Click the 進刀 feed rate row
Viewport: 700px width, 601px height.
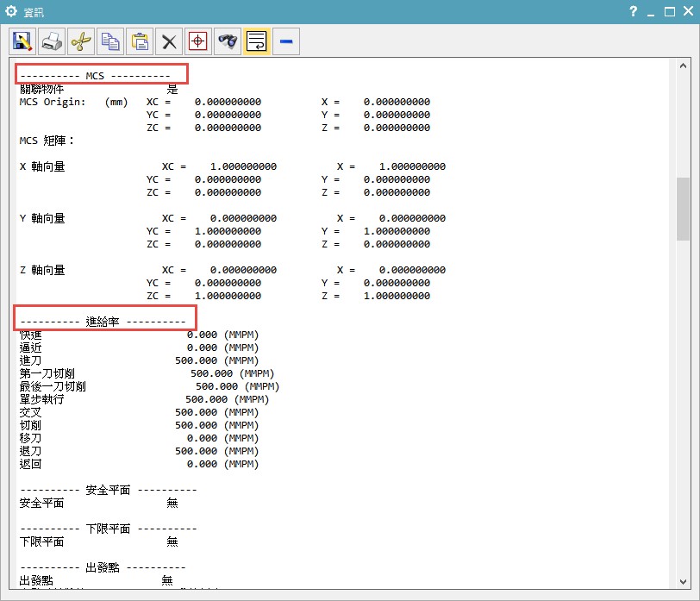[139, 360]
